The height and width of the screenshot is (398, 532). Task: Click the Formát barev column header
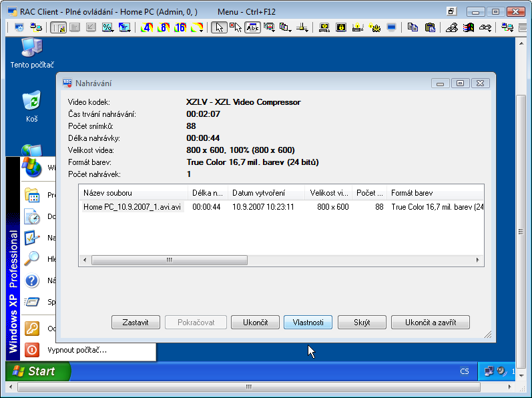pos(435,193)
